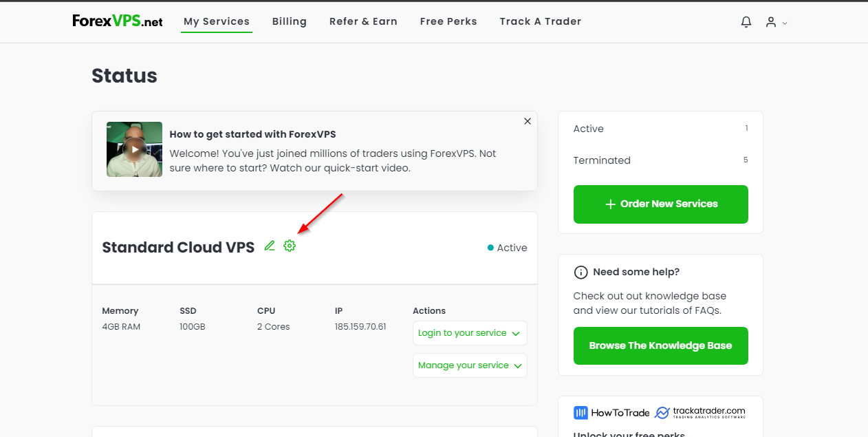
Task: Dismiss the getting started banner
Action: tap(528, 121)
